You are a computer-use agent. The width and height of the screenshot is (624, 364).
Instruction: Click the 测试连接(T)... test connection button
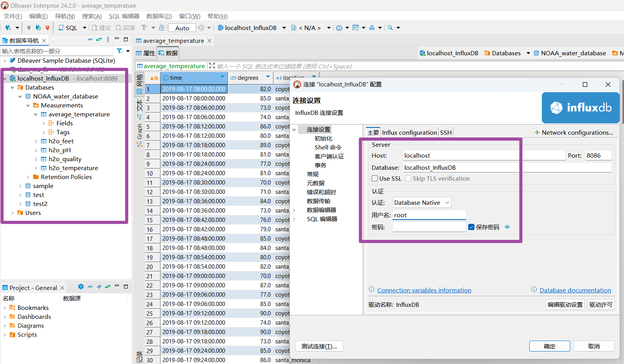click(319, 346)
